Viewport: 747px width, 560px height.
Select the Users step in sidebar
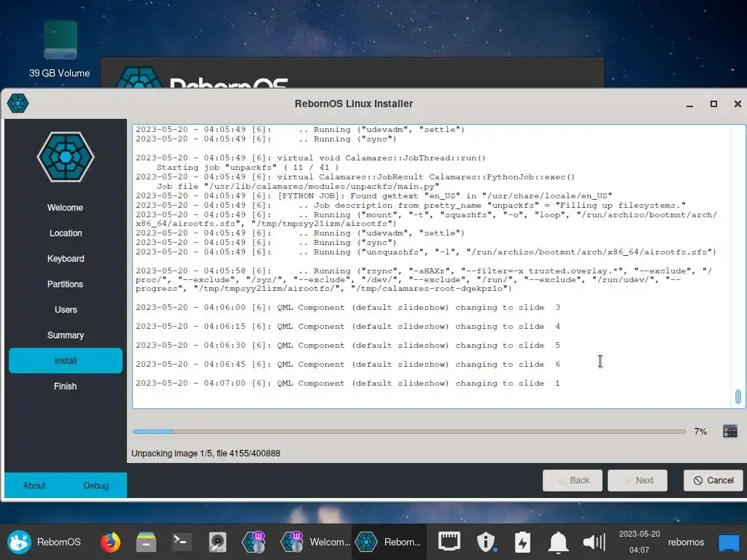coord(65,309)
